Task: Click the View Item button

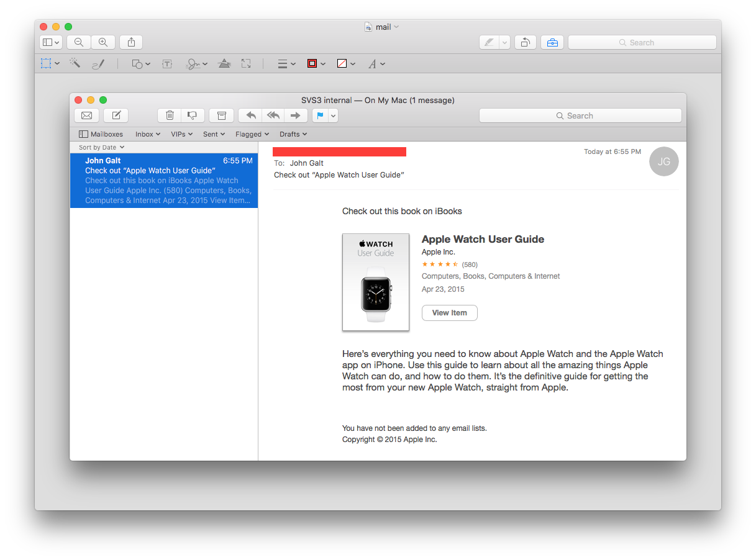Action: [450, 313]
